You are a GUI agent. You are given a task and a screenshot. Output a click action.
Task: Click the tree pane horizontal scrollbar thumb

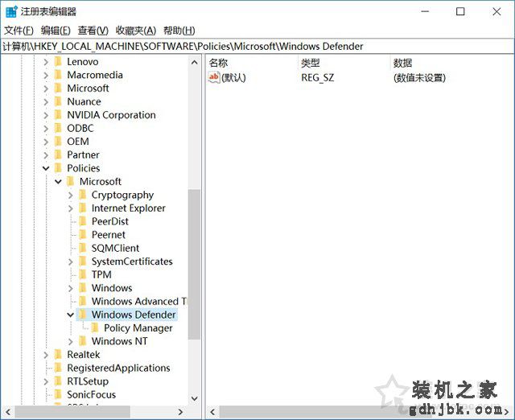72,412
